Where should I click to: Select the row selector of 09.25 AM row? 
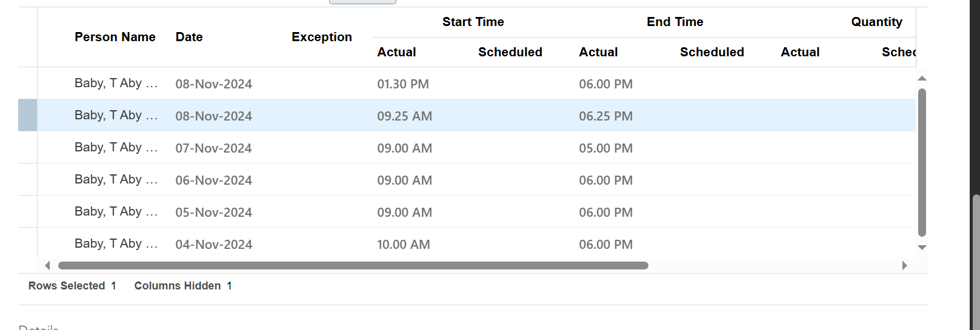27,115
